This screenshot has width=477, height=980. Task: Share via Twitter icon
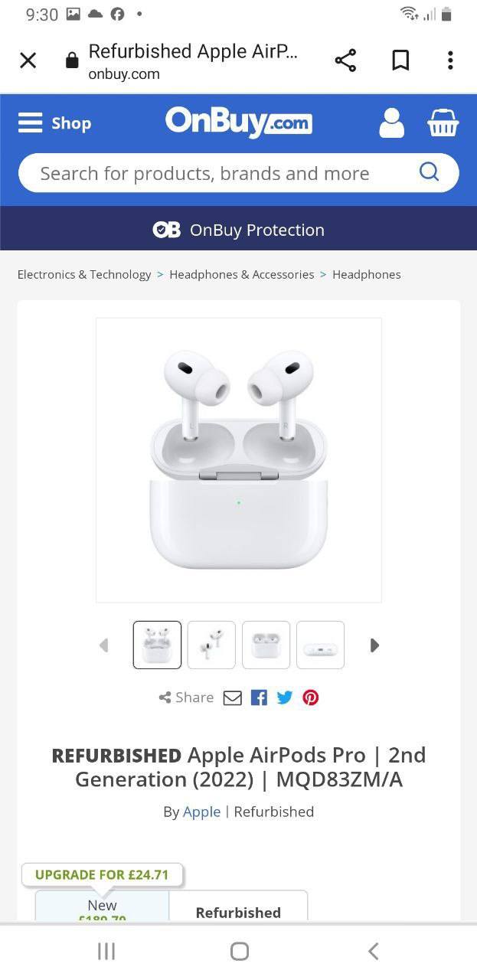(285, 697)
